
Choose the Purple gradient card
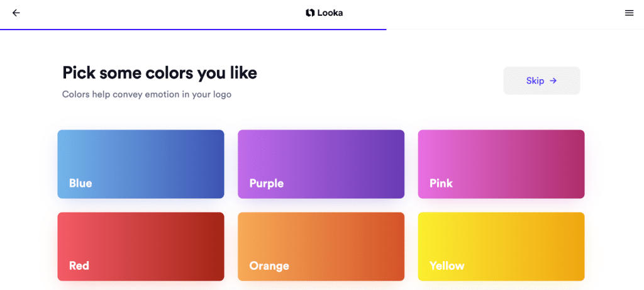[x=321, y=164]
